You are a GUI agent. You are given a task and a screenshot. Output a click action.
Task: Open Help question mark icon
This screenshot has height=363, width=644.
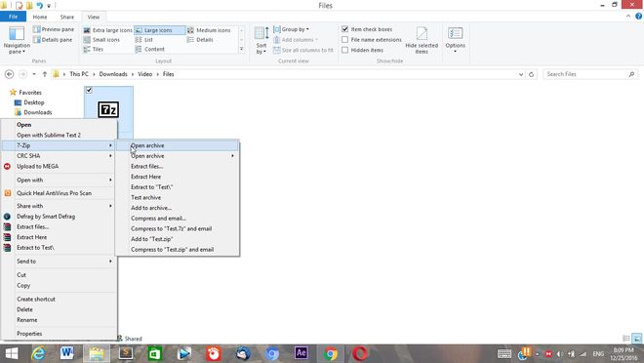[x=639, y=17]
